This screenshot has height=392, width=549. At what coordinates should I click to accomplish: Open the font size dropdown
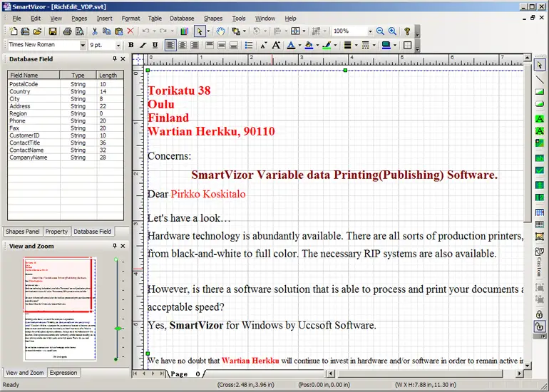[118, 45]
